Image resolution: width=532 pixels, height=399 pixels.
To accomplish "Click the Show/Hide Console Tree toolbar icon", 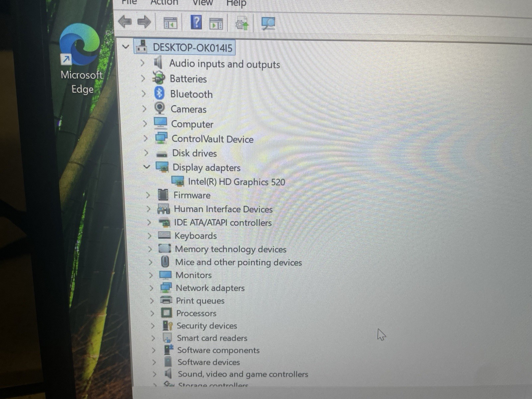I will pyautogui.click(x=170, y=23).
